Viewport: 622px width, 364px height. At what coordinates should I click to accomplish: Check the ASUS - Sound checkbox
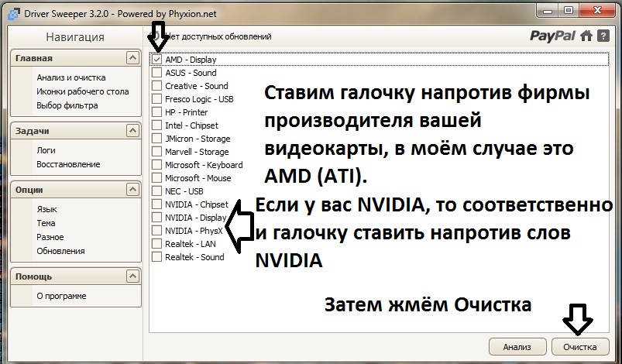[157, 73]
